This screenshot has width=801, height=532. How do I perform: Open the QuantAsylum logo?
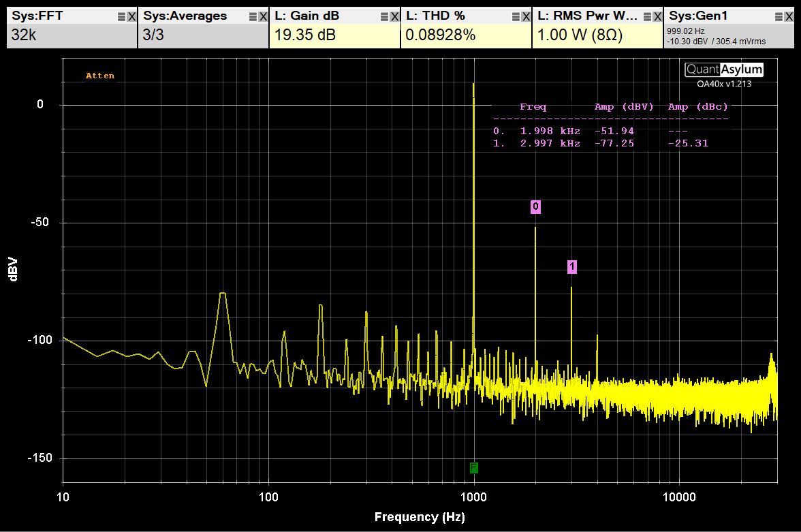click(x=724, y=69)
